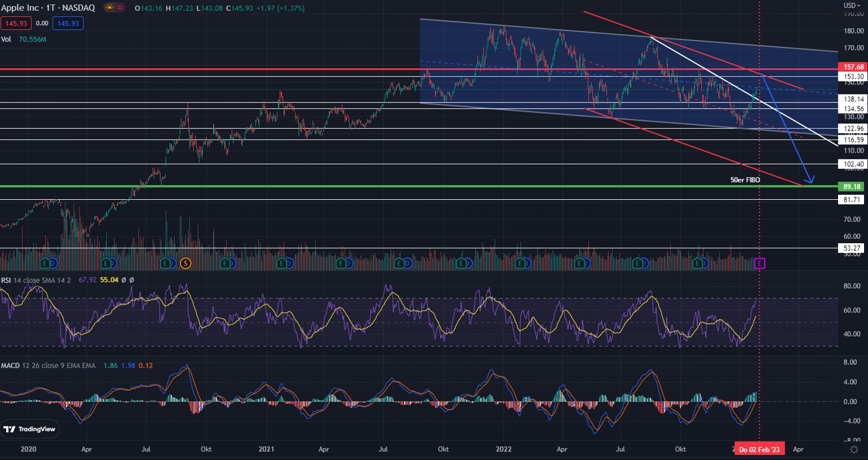Open the August 2020 dividend D marker
The image size is (868, 460).
(x=173, y=263)
